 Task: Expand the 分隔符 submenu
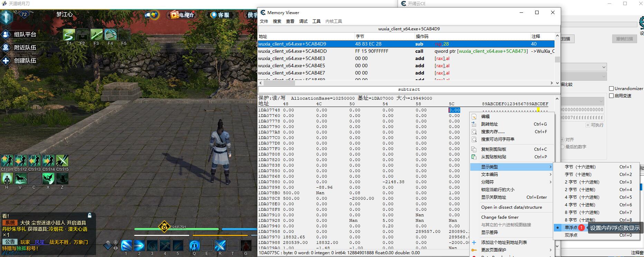point(512,182)
